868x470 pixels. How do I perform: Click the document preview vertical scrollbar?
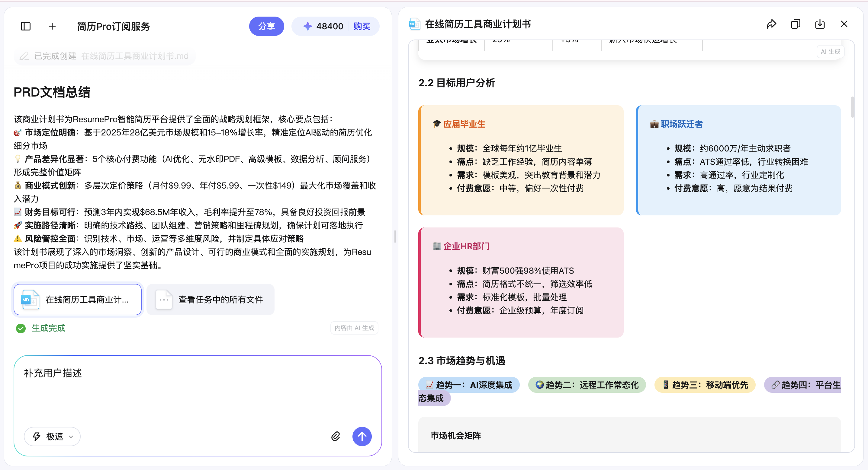(852, 107)
